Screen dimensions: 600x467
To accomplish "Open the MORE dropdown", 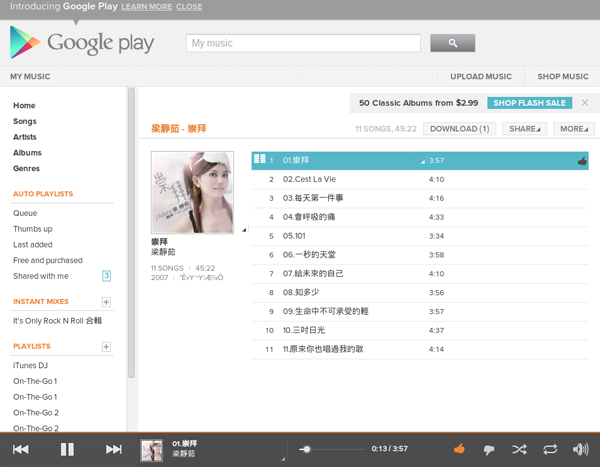I will [x=574, y=129].
